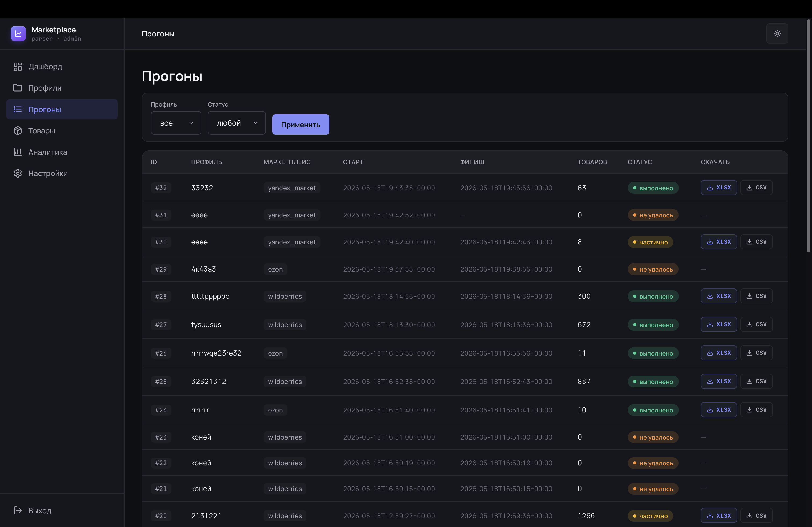
Task: Download CSV for run #25
Action: tap(756, 381)
